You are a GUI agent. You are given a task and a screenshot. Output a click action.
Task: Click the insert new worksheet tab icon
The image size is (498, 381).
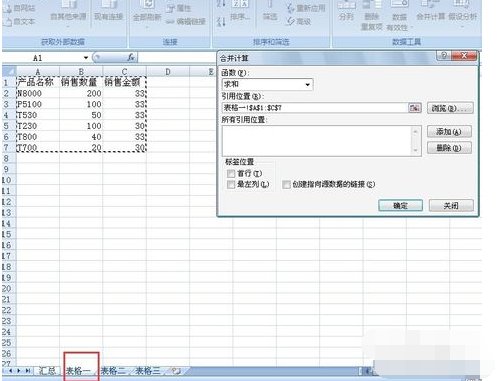coord(177,371)
